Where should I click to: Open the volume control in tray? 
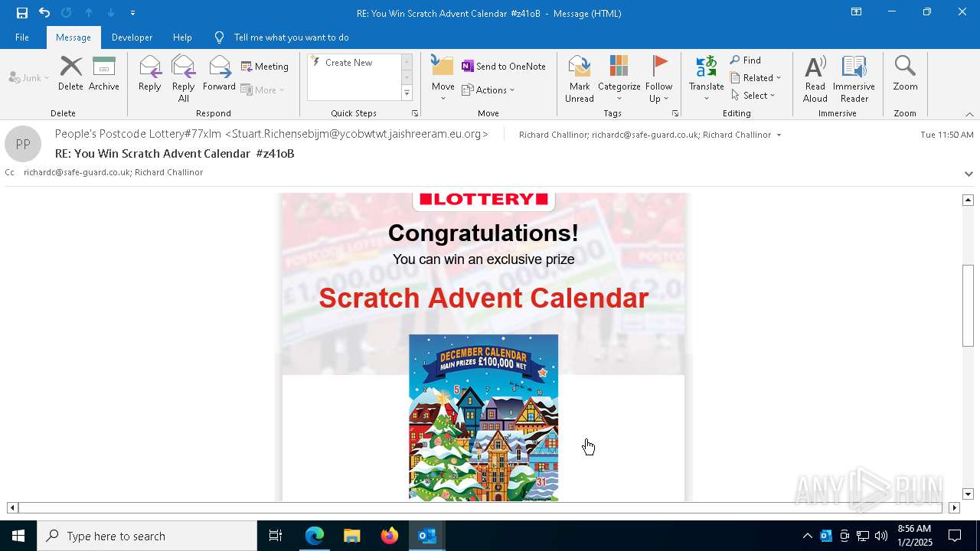(881, 536)
